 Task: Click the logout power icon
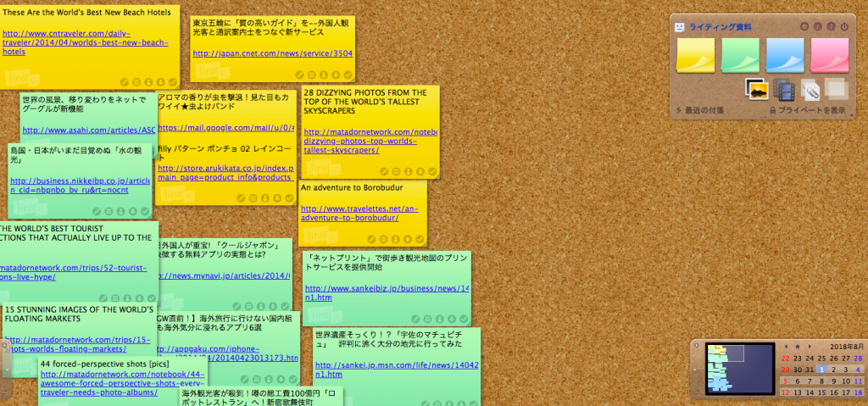click(844, 26)
